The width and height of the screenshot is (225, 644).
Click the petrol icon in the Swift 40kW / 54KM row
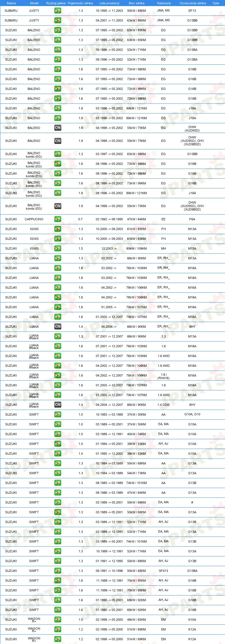pos(58,434)
